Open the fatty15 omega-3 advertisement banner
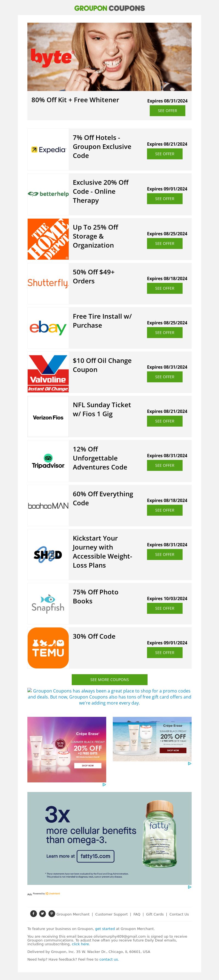The width and height of the screenshot is (219, 980). click(x=109, y=838)
